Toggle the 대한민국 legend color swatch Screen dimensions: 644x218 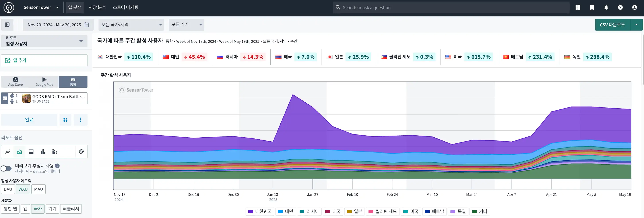coord(250,212)
